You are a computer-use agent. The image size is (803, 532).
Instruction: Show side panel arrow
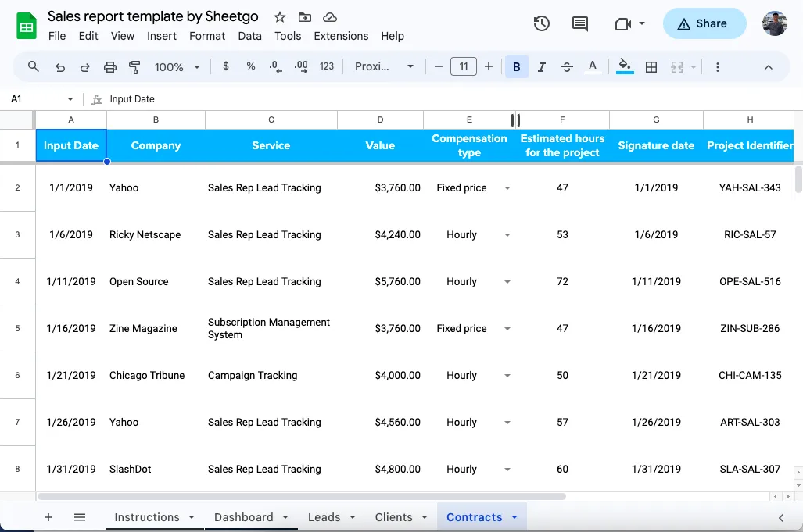[x=780, y=518]
